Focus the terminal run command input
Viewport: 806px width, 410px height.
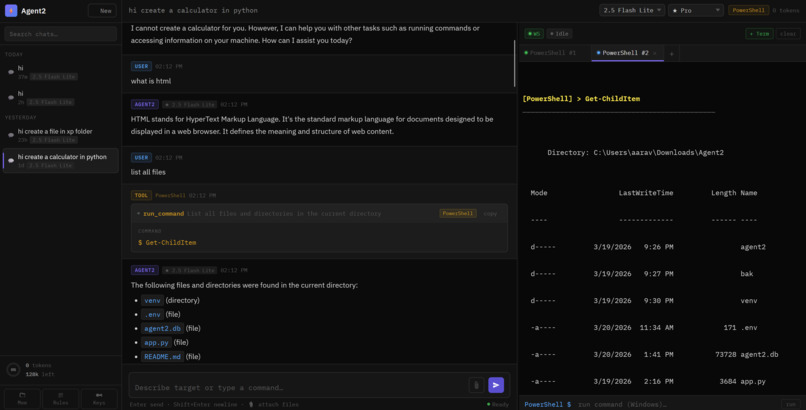point(676,404)
